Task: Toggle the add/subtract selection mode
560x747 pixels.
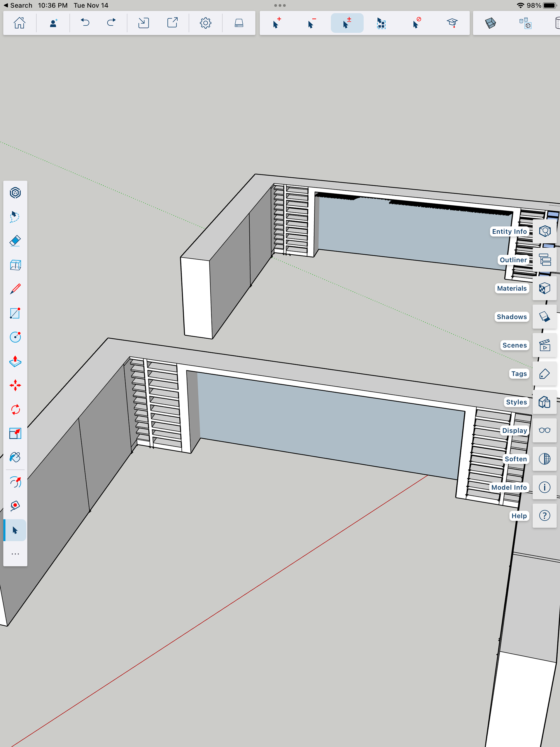Action: click(347, 23)
